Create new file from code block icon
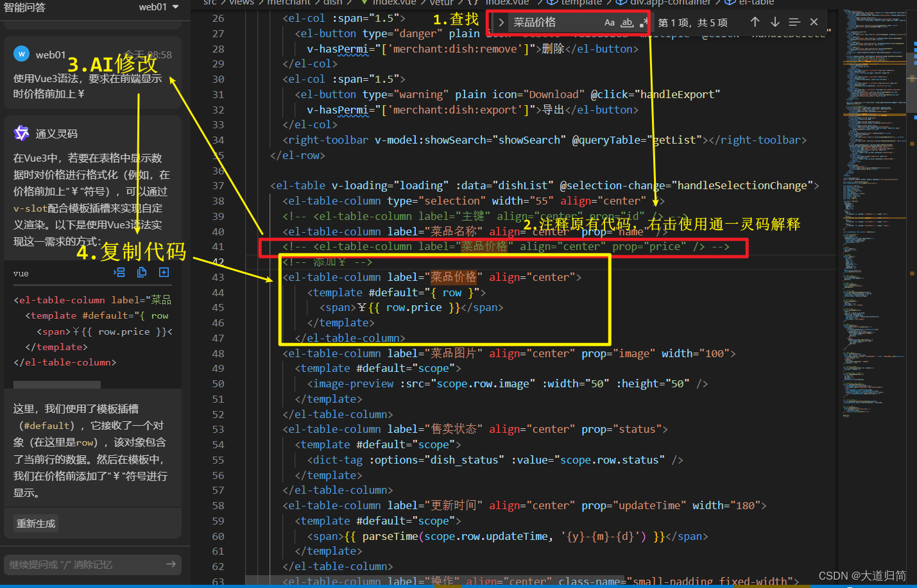The image size is (917, 588). [164, 273]
